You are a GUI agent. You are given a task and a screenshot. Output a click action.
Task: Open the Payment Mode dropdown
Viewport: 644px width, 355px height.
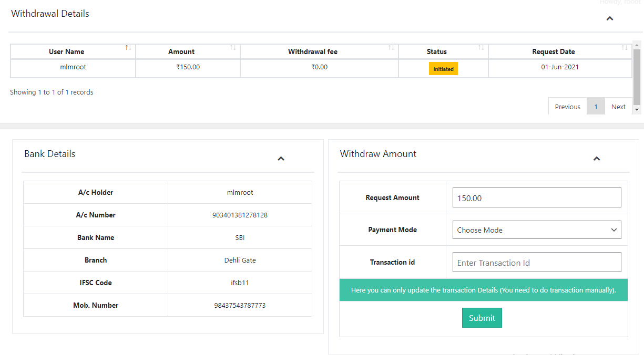536,230
